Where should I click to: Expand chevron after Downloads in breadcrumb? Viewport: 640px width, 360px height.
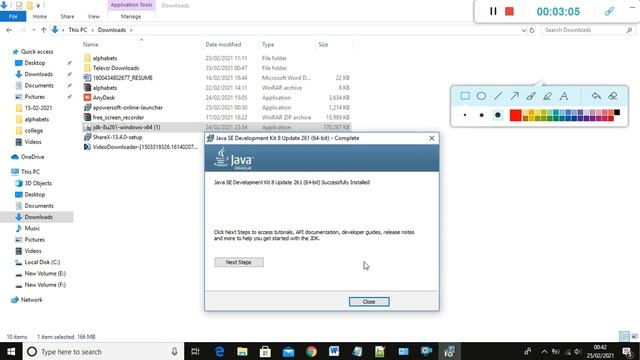[131, 30]
